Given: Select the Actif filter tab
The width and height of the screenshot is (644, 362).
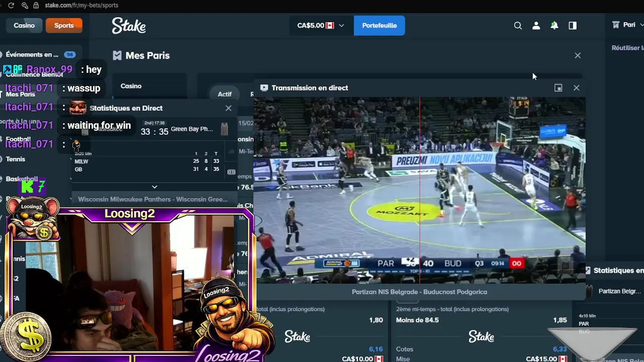Looking at the screenshot, I should (x=224, y=94).
